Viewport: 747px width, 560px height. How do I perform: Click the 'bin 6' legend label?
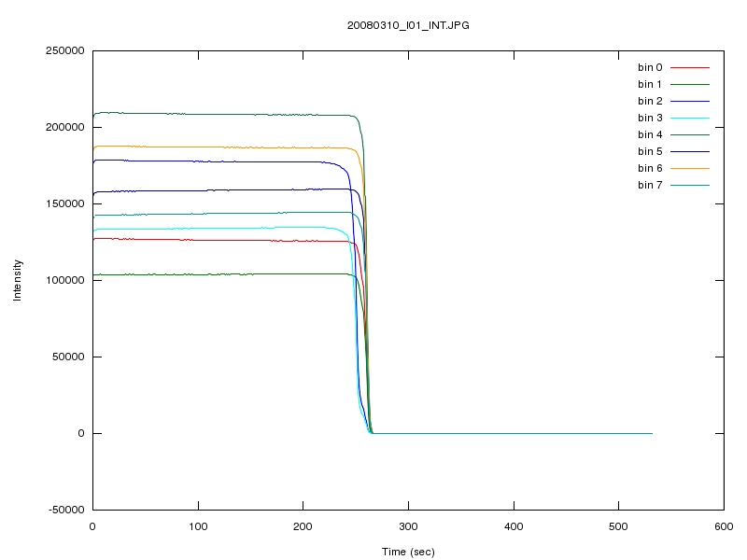pyautogui.click(x=650, y=168)
